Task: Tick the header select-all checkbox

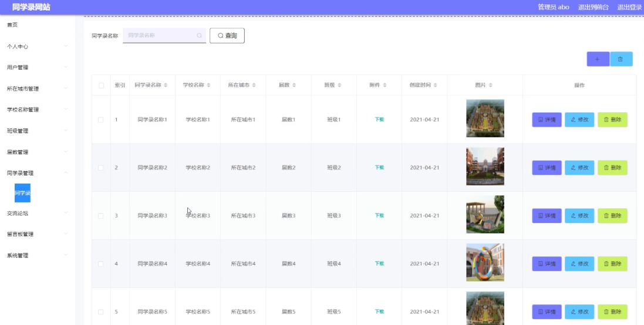Action: (x=101, y=85)
